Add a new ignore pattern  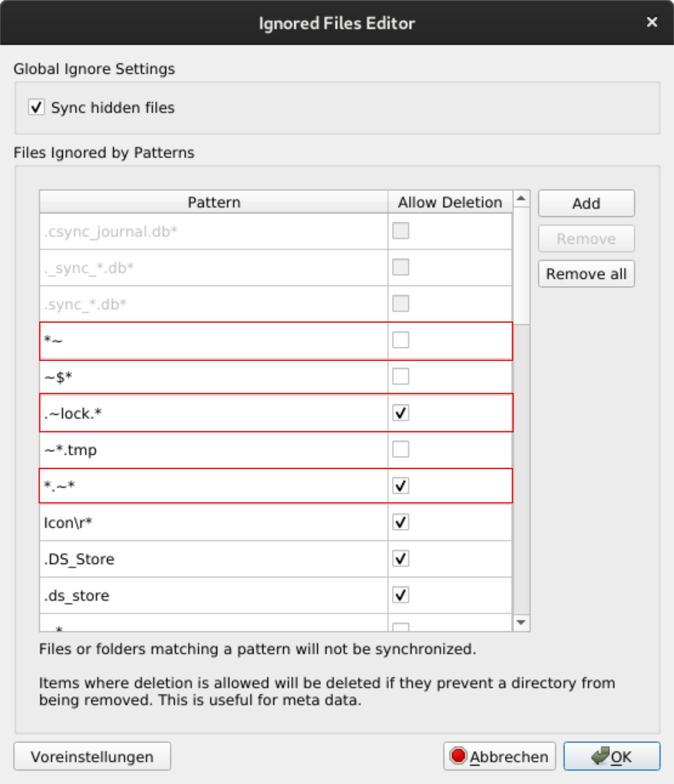(586, 203)
